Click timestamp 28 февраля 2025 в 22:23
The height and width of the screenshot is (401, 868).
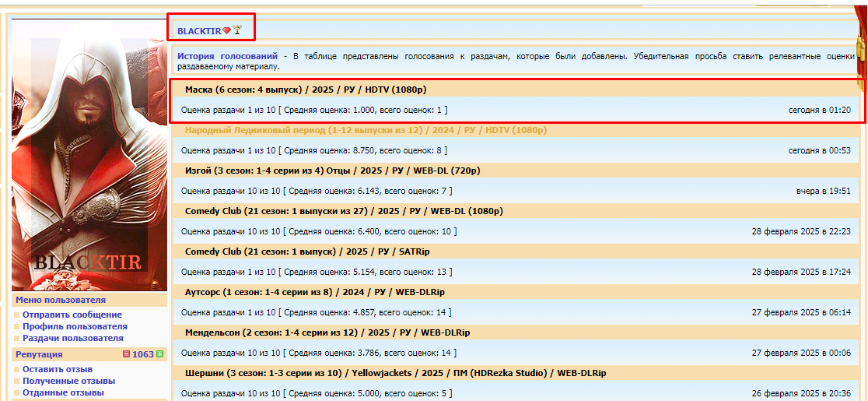(801, 231)
